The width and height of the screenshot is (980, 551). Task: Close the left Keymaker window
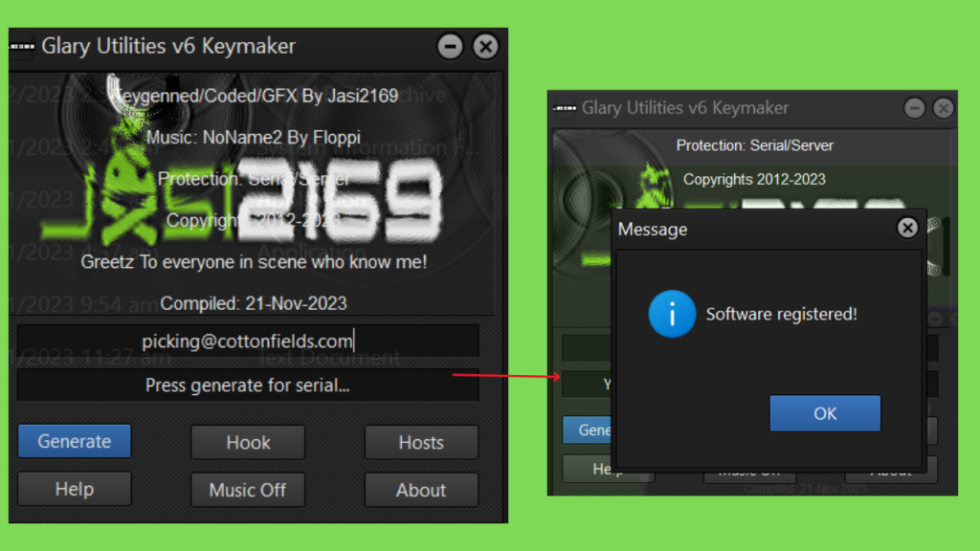pos(485,46)
